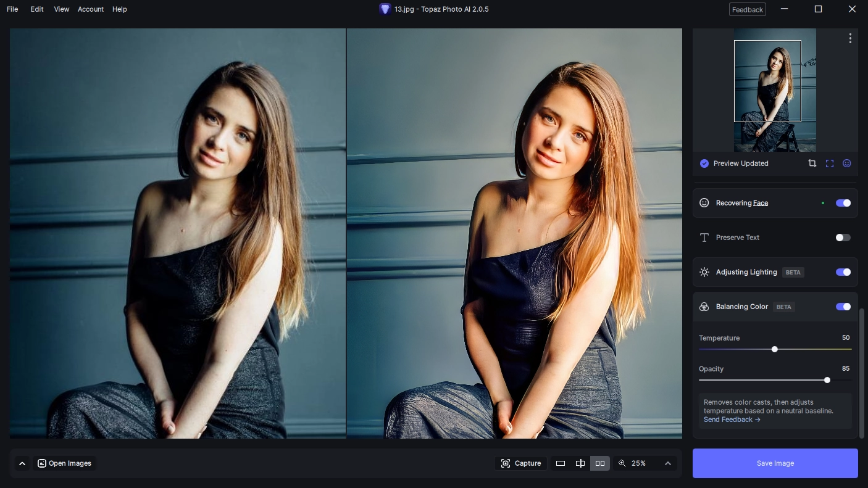868x488 pixels.
Task: Click the Opacity value 85
Action: (x=846, y=369)
